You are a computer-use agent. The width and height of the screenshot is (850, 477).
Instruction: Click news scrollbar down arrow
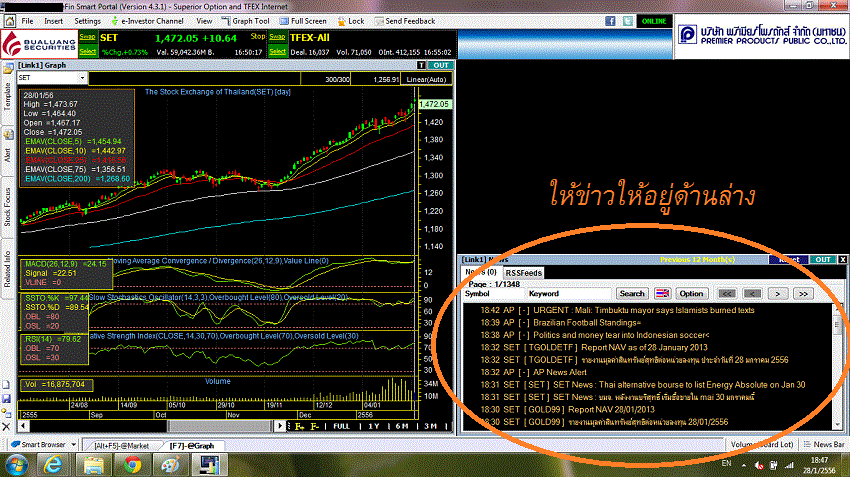click(838, 425)
